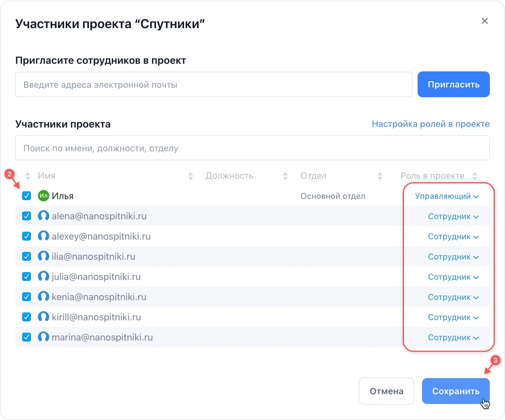
Task: Uncheck julia@nanospitniki.ru's row checkbox
Action: click(x=27, y=276)
